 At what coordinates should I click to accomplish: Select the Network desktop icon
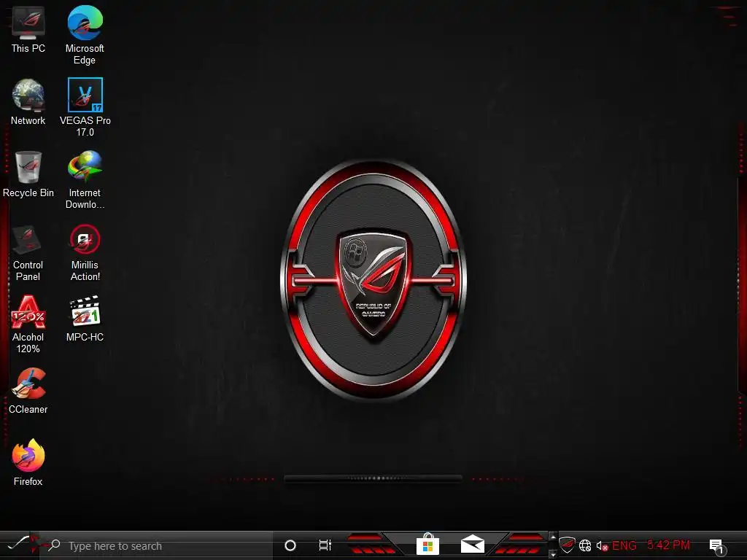click(28, 102)
